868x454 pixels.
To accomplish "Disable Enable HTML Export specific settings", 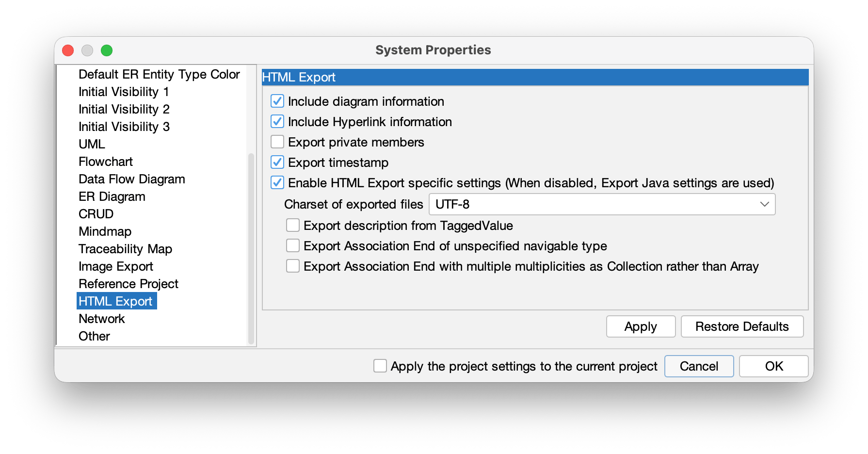I will pyautogui.click(x=277, y=183).
